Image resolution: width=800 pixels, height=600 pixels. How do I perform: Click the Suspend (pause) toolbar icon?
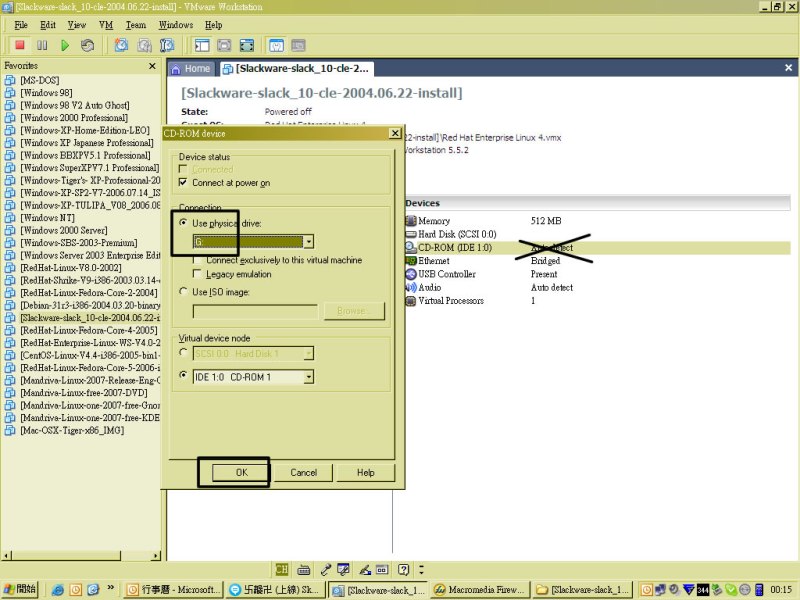pos(42,45)
